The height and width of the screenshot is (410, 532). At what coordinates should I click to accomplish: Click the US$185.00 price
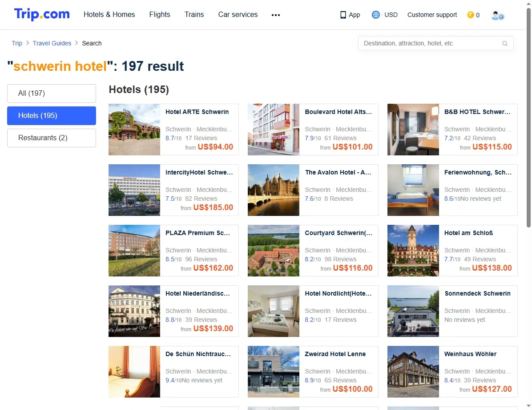[213, 207]
